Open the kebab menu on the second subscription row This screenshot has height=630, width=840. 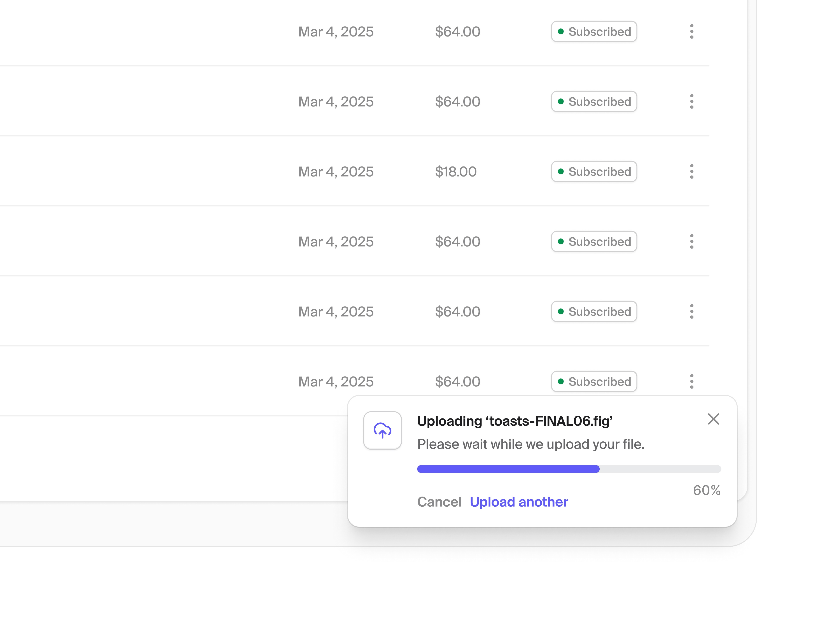coord(692,101)
